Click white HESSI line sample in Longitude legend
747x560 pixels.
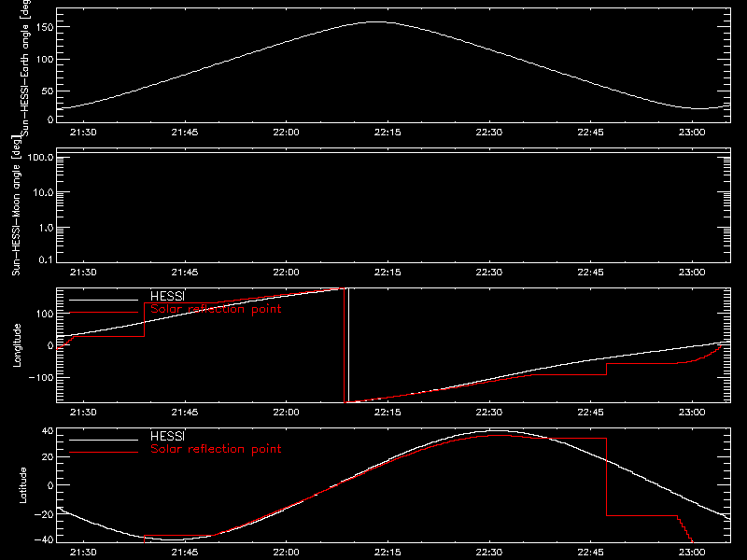pos(104,300)
